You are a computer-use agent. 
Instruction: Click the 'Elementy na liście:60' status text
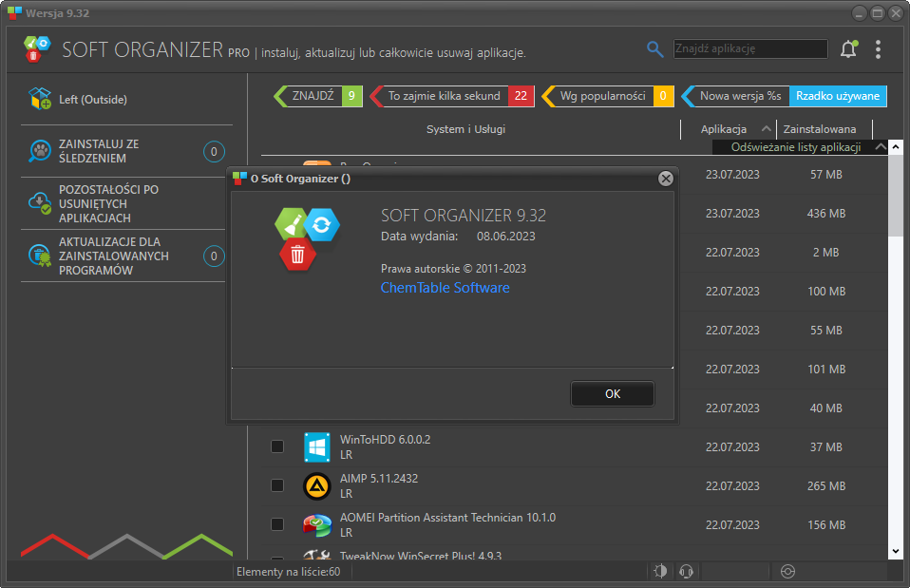288,571
